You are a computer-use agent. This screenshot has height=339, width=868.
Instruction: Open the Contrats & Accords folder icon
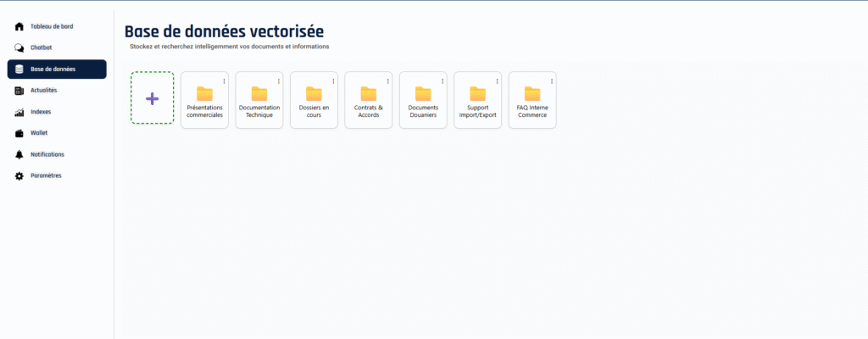pyautogui.click(x=369, y=93)
